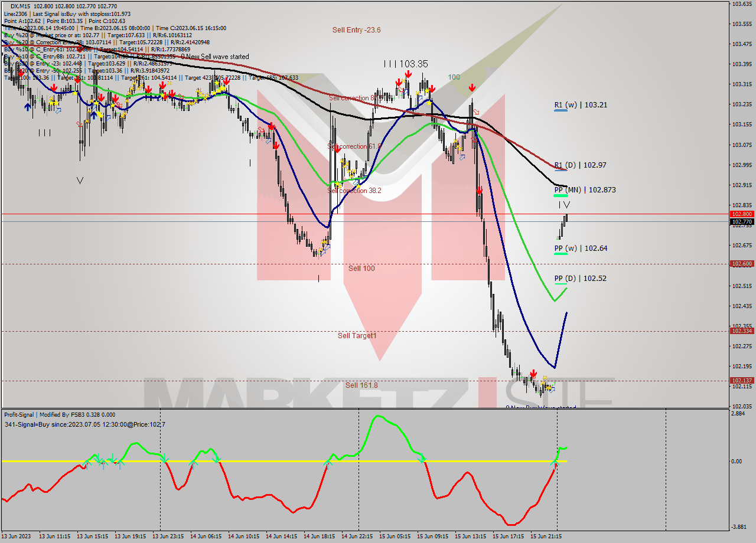The image size is (756, 543).
Task: Click the I V wave label near price
Action: 564,205
